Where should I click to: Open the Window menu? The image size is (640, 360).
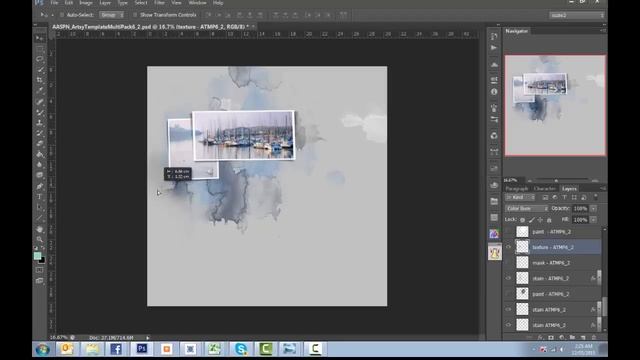coord(198,3)
